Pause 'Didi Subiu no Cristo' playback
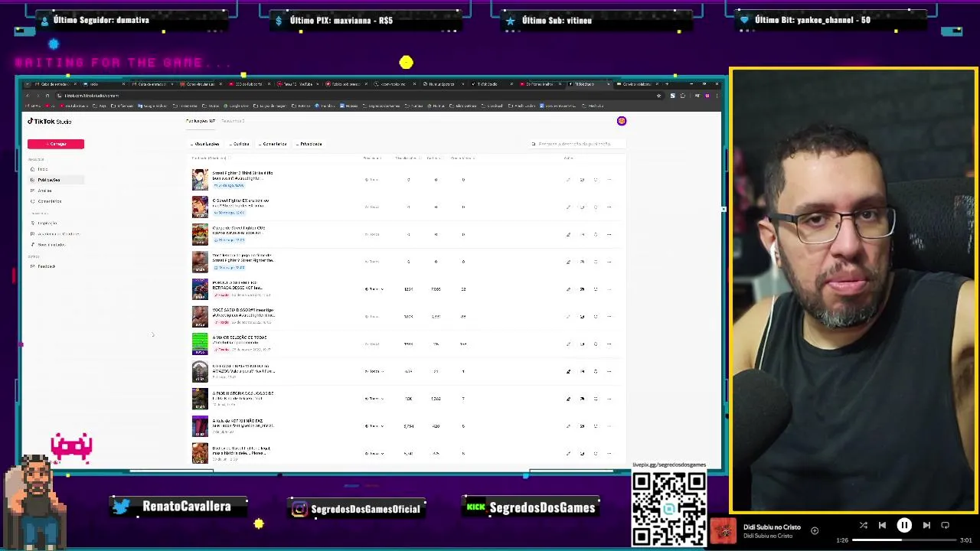The width and height of the screenshot is (980, 551). (904, 526)
